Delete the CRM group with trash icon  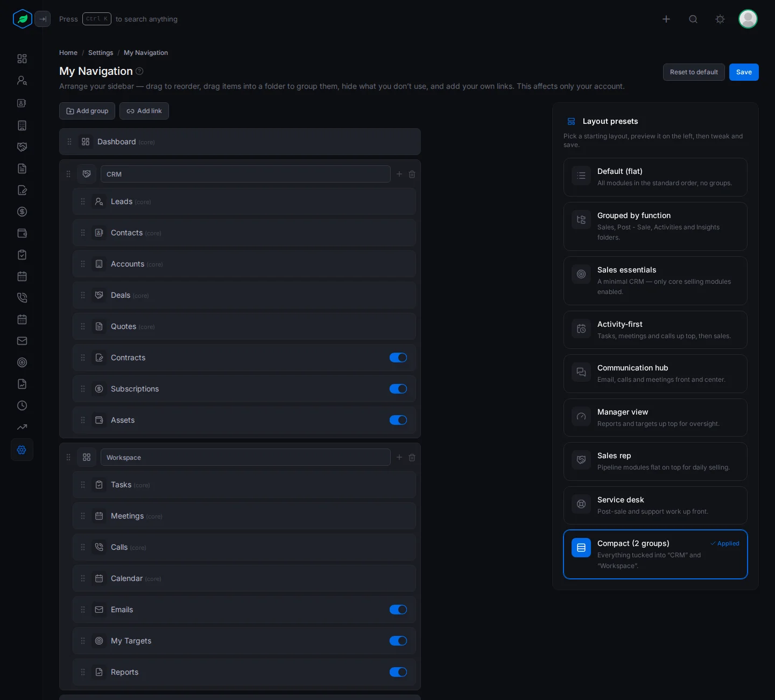pyautogui.click(x=412, y=174)
